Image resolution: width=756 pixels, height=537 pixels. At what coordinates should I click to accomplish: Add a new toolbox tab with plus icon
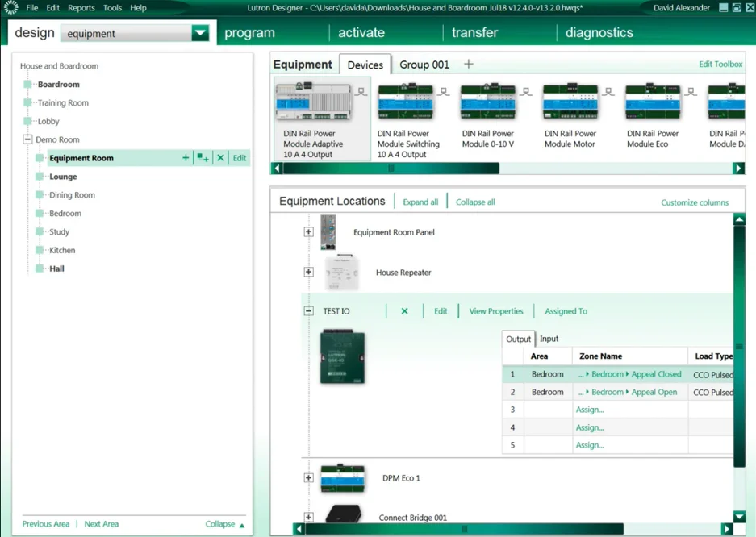(x=469, y=64)
